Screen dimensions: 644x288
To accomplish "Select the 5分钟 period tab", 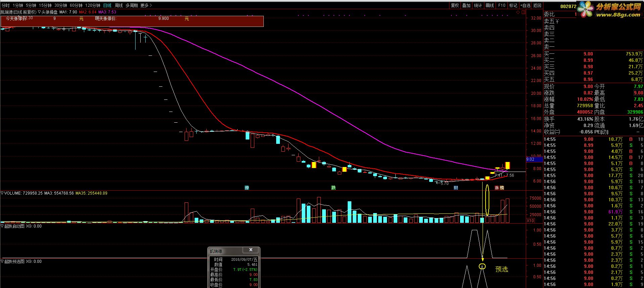I will click(31, 5).
